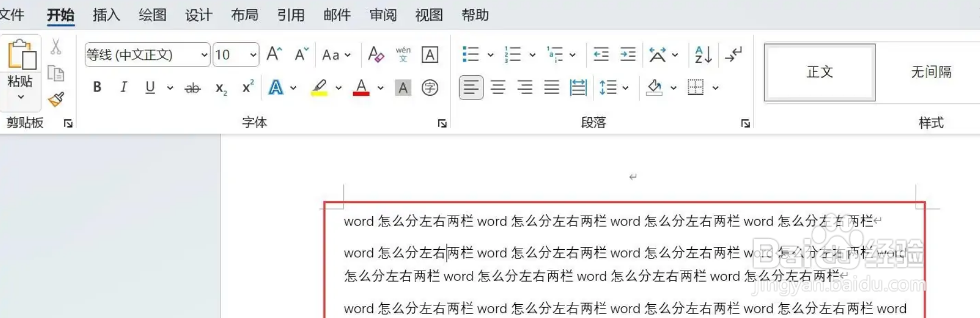The height and width of the screenshot is (318, 980).
Task: Open underline style dropdown arrow
Action: pos(170,87)
